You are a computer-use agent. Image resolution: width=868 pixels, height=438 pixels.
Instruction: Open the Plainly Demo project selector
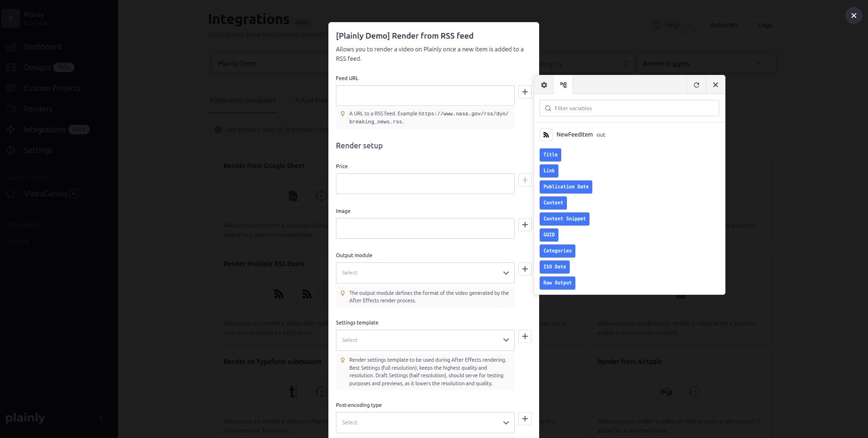(271, 64)
